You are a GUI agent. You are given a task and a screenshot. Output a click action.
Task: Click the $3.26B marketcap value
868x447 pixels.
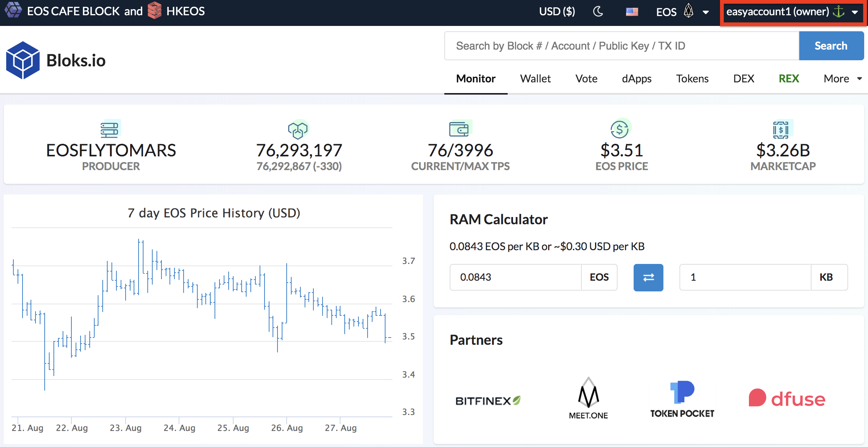pyautogui.click(x=783, y=150)
